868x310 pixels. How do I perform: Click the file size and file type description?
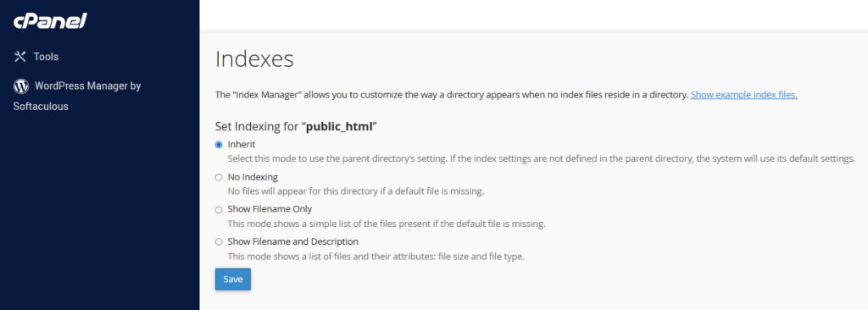click(376, 257)
